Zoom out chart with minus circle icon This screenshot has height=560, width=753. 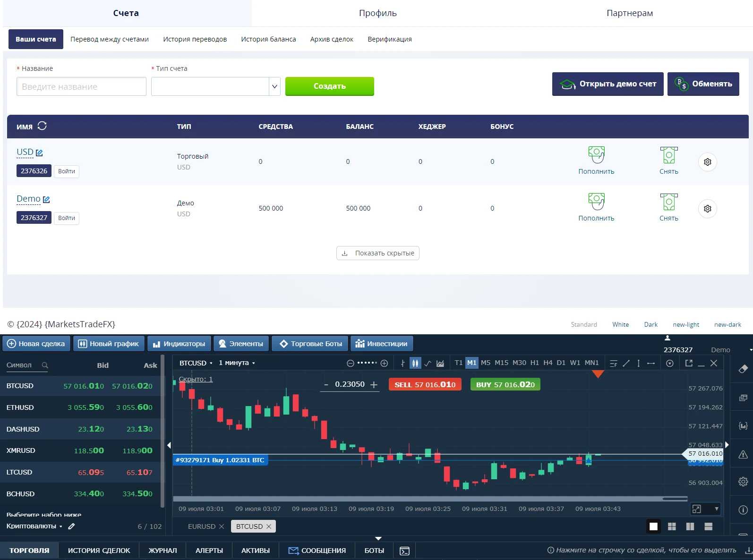[x=351, y=363]
